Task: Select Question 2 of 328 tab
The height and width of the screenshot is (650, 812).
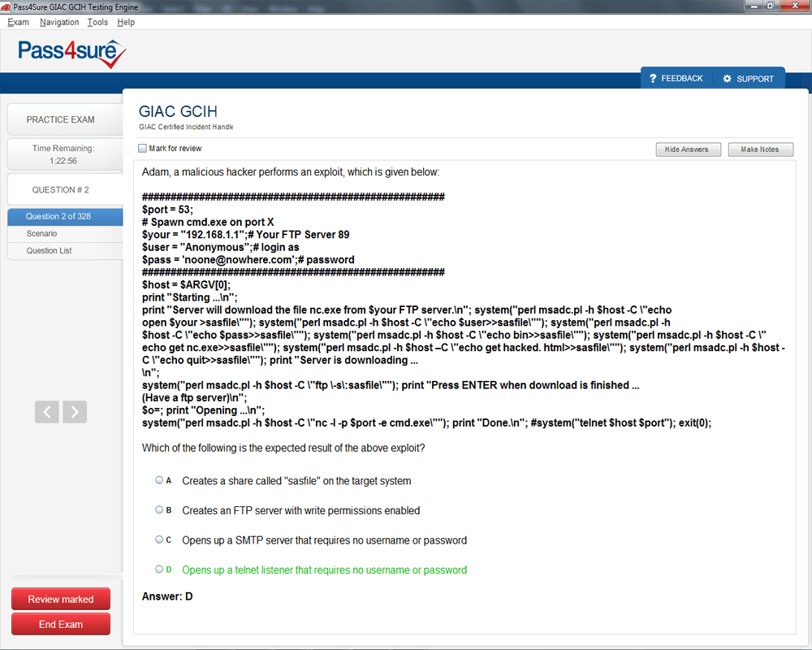Action: coord(65,217)
